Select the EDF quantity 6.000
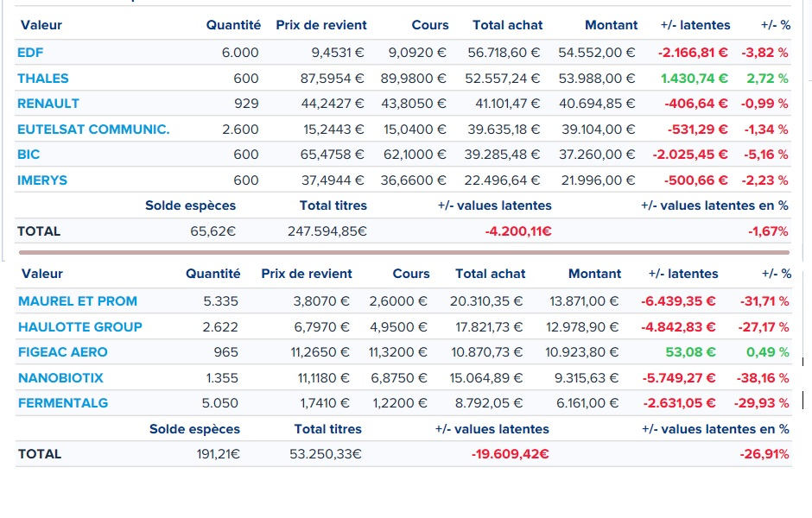 point(240,53)
